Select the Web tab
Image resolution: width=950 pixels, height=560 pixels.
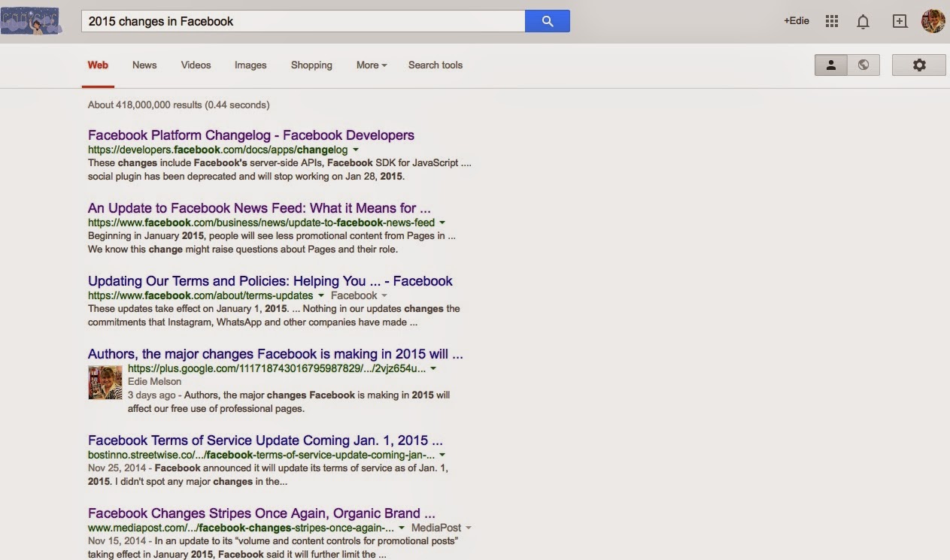click(x=98, y=65)
